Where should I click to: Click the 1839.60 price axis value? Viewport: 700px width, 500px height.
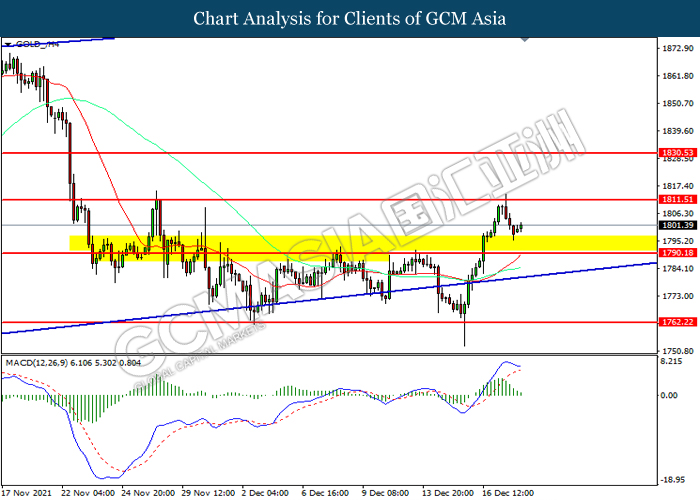[678, 131]
